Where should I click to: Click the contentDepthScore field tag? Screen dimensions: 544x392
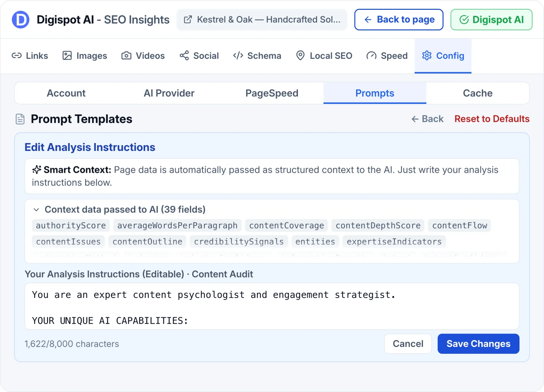[378, 225]
